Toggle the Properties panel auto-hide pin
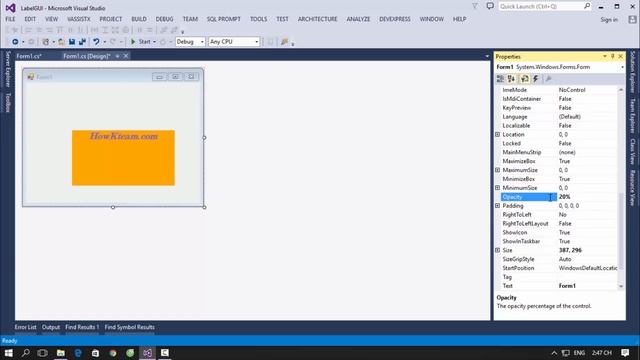 pos(613,56)
